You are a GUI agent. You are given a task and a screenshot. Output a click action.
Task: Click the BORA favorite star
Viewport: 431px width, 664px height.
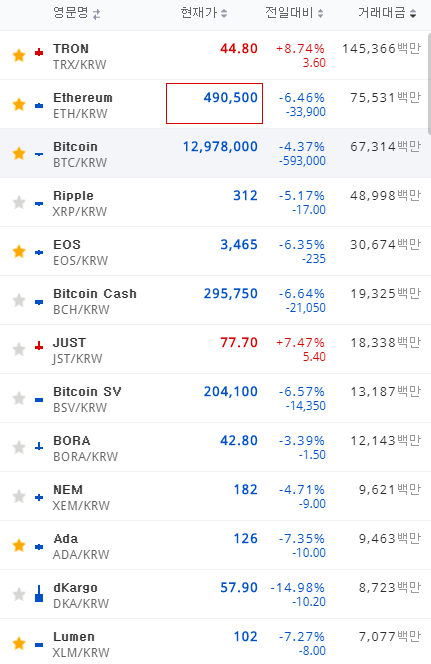[19, 447]
